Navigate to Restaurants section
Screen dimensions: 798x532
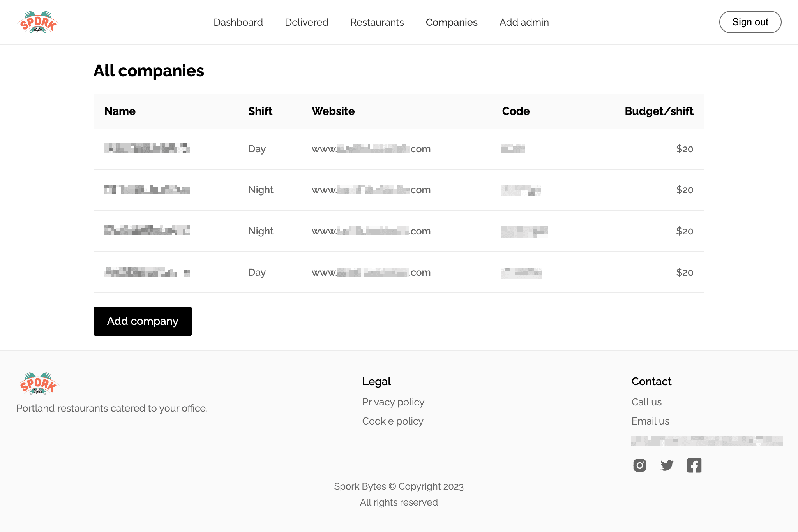(377, 22)
